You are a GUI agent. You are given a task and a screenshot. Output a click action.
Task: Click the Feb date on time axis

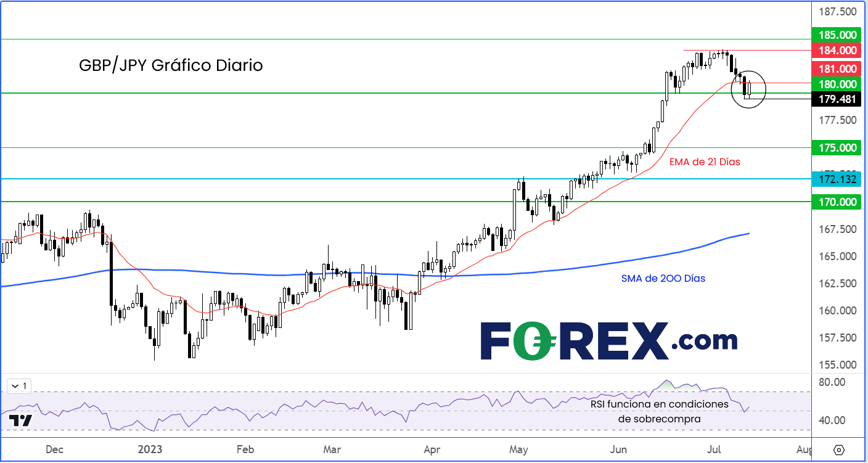coord(245,449)
